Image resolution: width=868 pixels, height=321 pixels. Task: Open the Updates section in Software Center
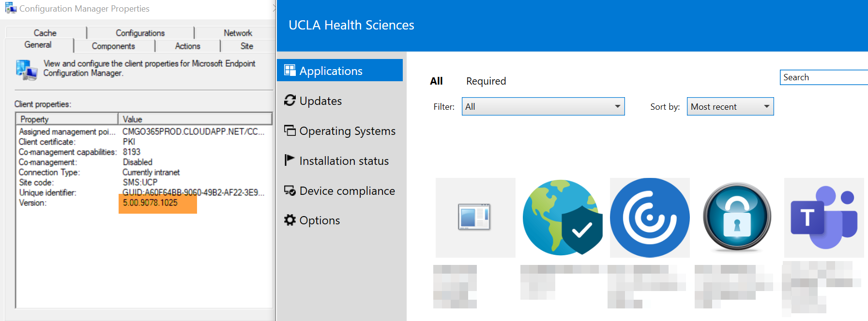point(340,101)
